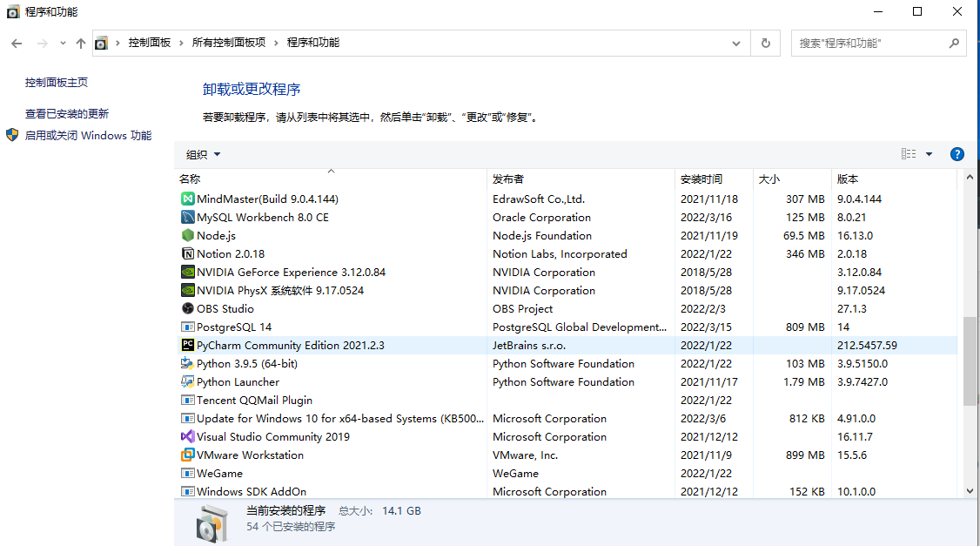Click the Visual Studio Community 2019 icon

pyautogui.click(x=187, y=436)
